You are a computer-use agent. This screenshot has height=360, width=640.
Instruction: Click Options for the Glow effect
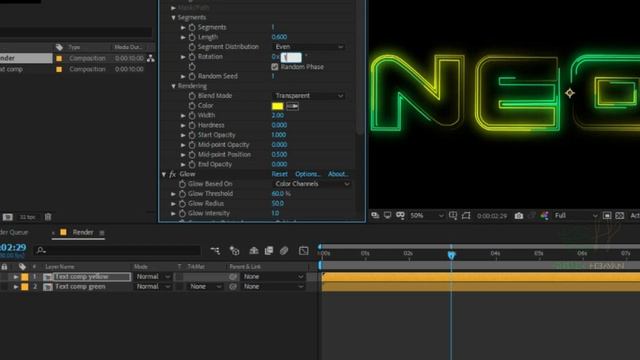coord(307,174)
